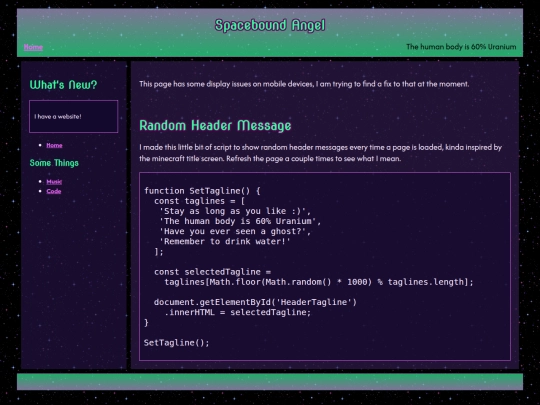The image size is (540, 405).
Task: Click the 'I have a website!' news box
Action: 74,116
